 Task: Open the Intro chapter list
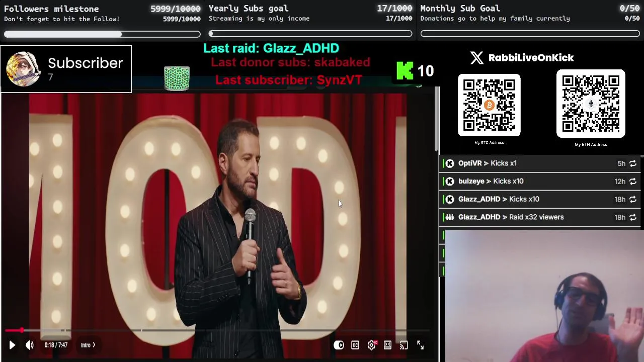click(88, 345)
